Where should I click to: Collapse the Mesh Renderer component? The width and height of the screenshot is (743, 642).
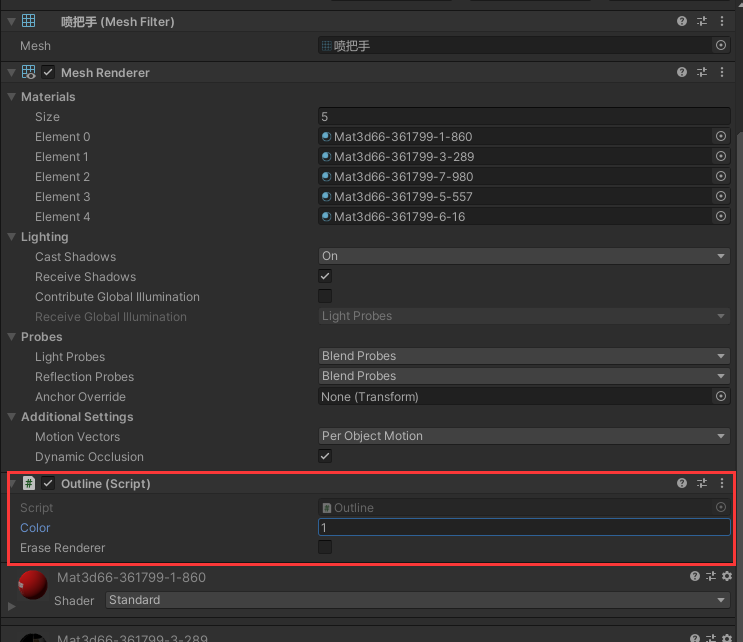(12, 72)
